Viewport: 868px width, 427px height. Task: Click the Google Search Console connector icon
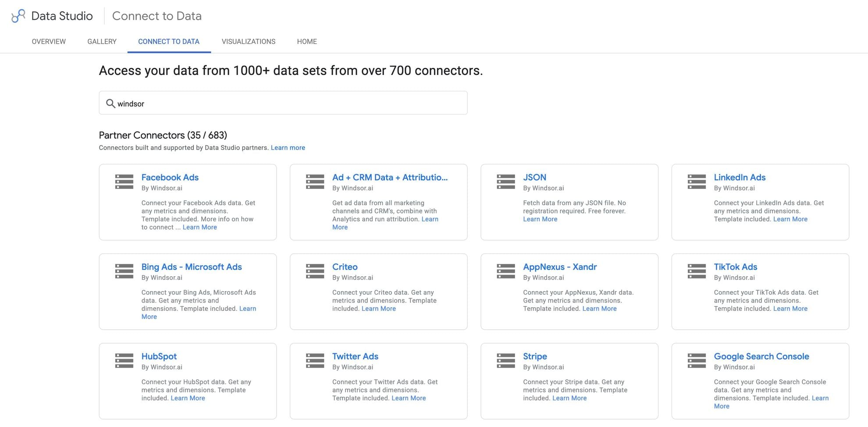(x=696, y=360)
